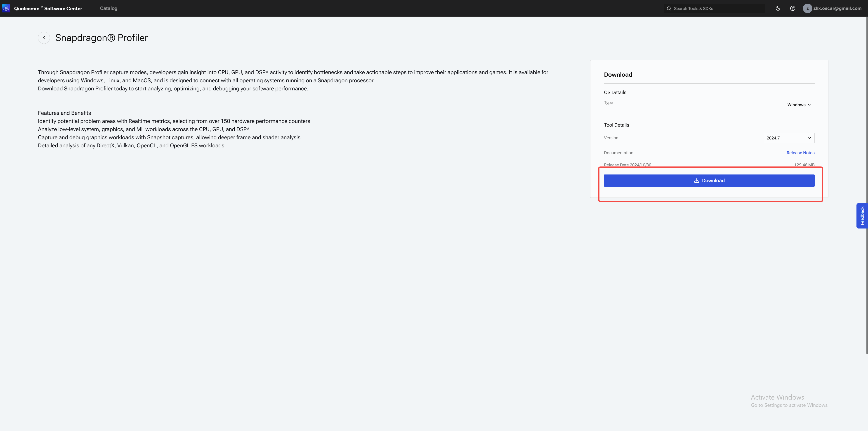The width and height of the screenshot is (868, 431).
Task: Open the Windows OS type dropdown
Action: [799, 105]
